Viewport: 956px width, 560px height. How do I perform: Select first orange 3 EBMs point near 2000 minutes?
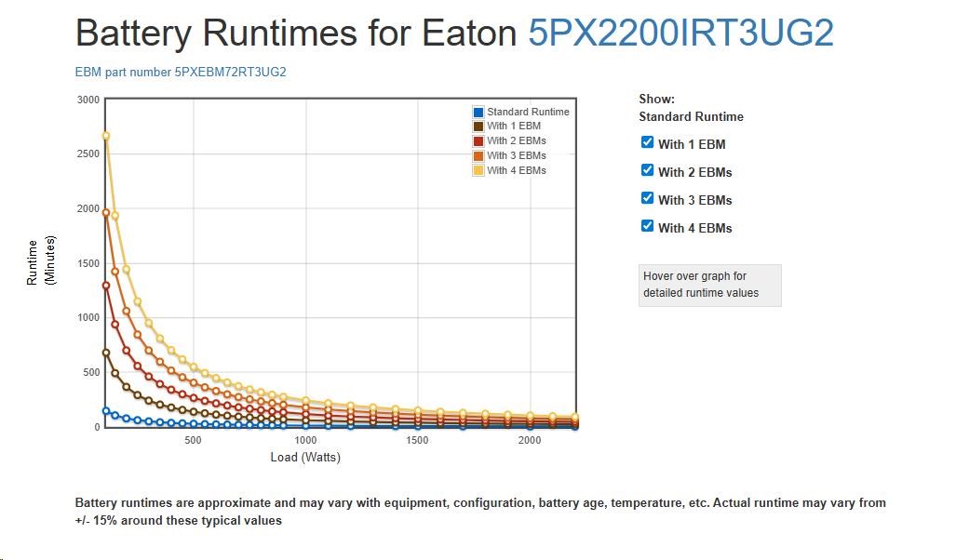pos(106,212)
